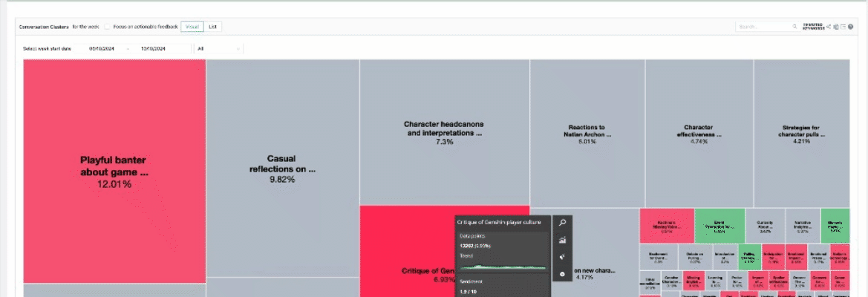Click the tag icon in the tooltip toolbar

pos(562,257)
